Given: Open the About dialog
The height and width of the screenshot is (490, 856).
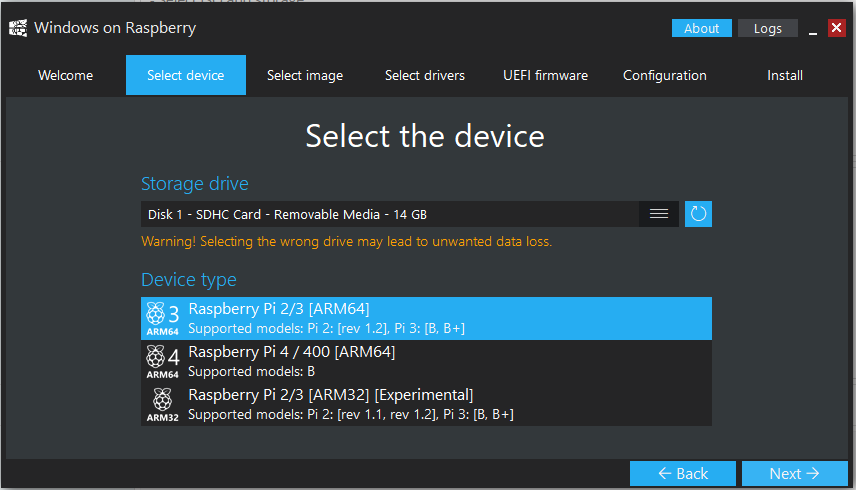Looking at the screenshot, I should click(701, 28).
